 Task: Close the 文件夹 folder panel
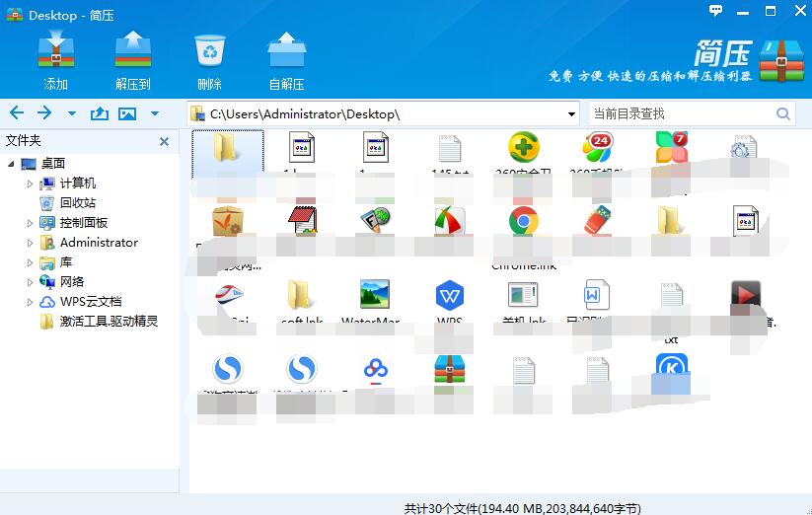point(164,141)
